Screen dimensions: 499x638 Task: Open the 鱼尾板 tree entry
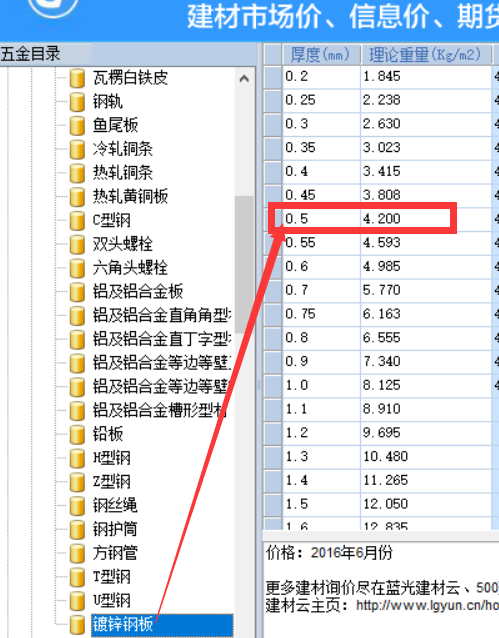pos(115,125)
